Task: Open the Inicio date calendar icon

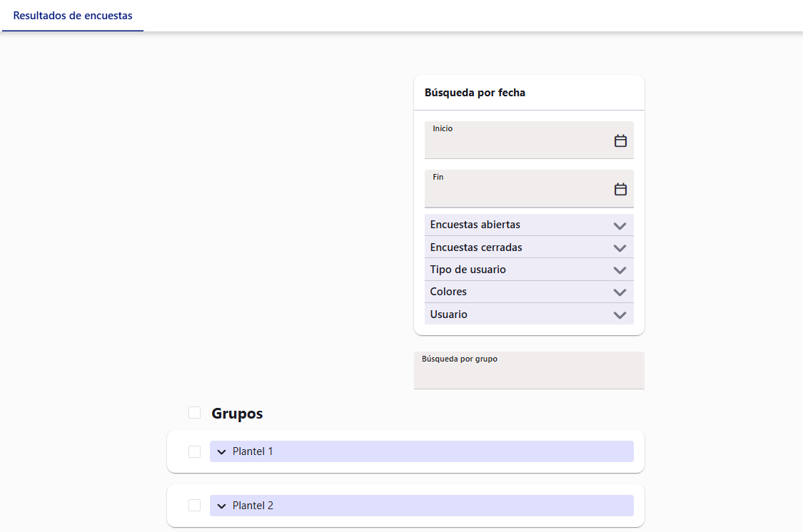Action: [x=620, y=141]
